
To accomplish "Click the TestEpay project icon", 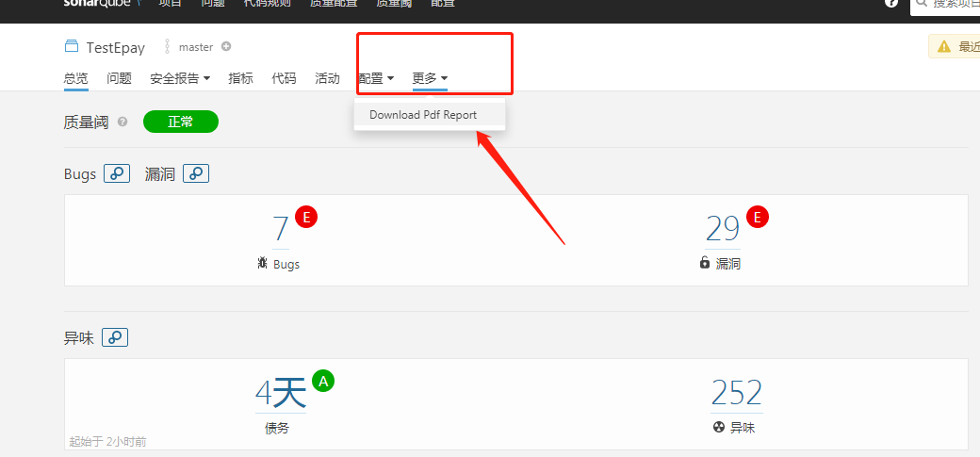I will (x=72, y=46).
